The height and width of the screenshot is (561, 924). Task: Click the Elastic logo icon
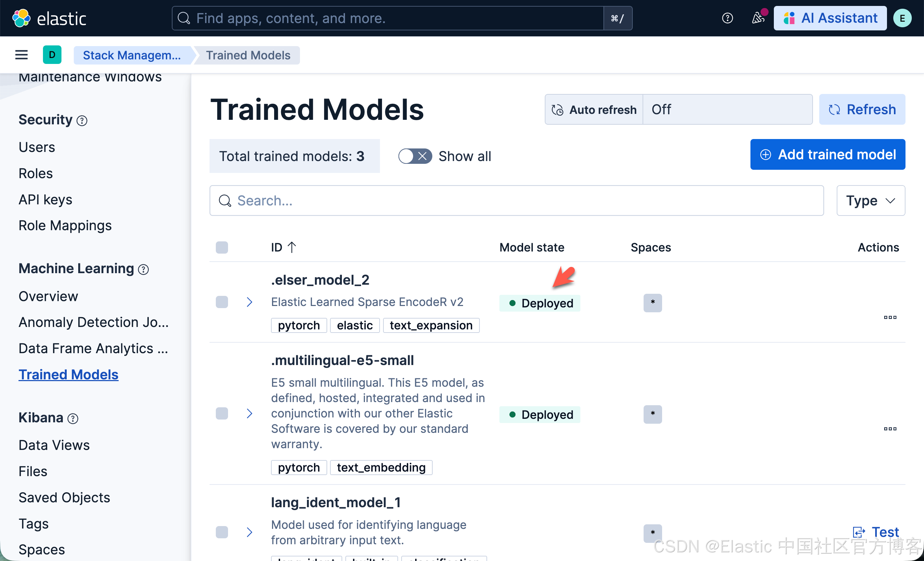point(21,18)
